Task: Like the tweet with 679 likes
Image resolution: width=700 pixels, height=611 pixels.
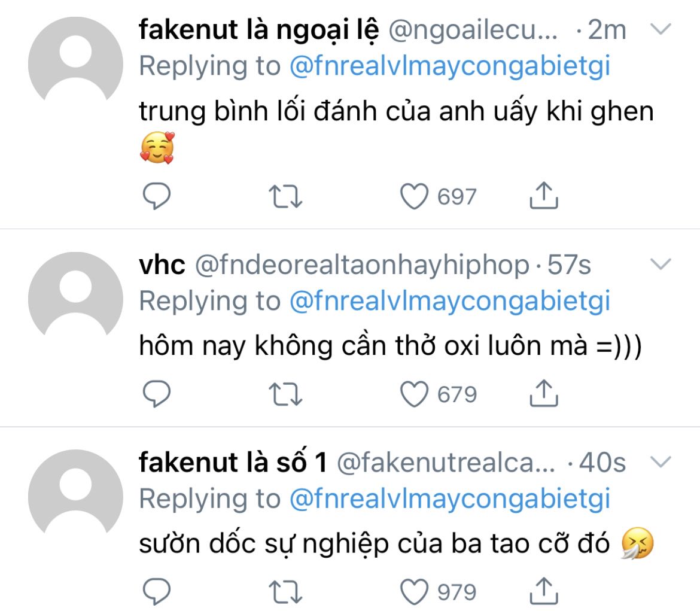Action: point(414,394)
